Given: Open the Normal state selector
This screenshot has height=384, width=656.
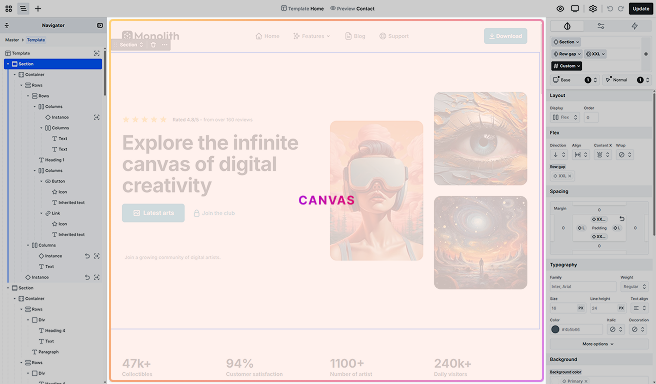Looking at the screenshot, I should [627, 80].
